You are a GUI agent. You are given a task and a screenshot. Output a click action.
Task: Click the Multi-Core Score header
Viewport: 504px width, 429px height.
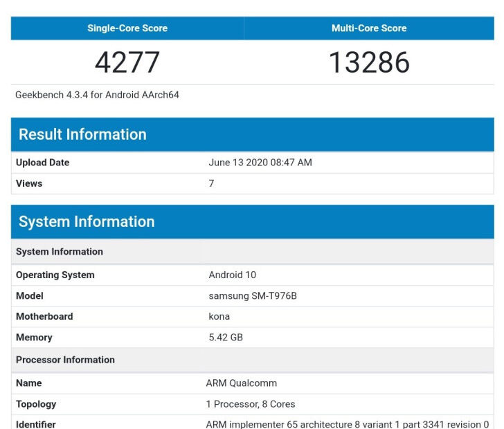[369, 28]
